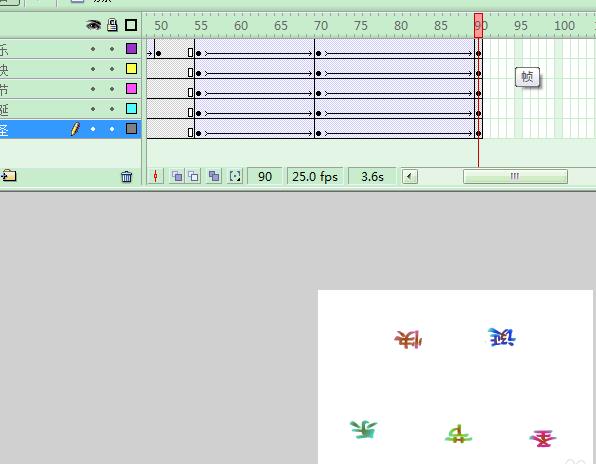This screenshot has height=464, width=596.
Task: Toggle lock dot of layer 乐
Action: 112,49
